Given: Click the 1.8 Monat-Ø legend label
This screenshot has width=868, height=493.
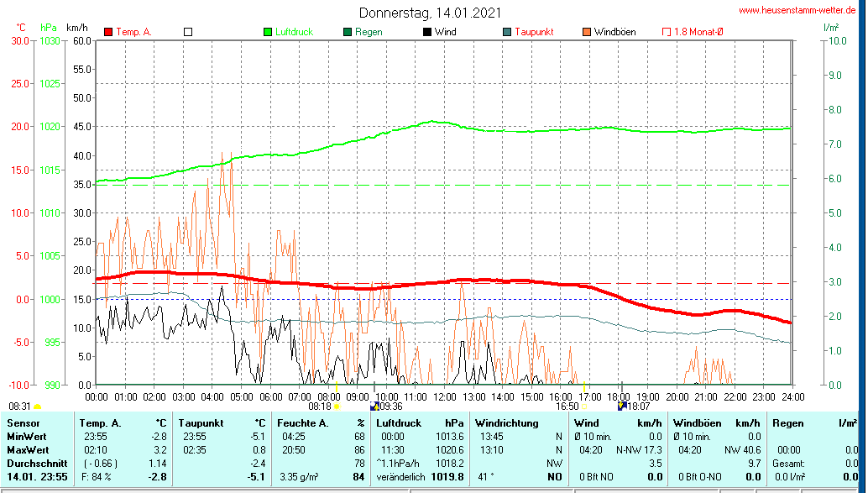Looking at the screenshot, I should 698,32.
